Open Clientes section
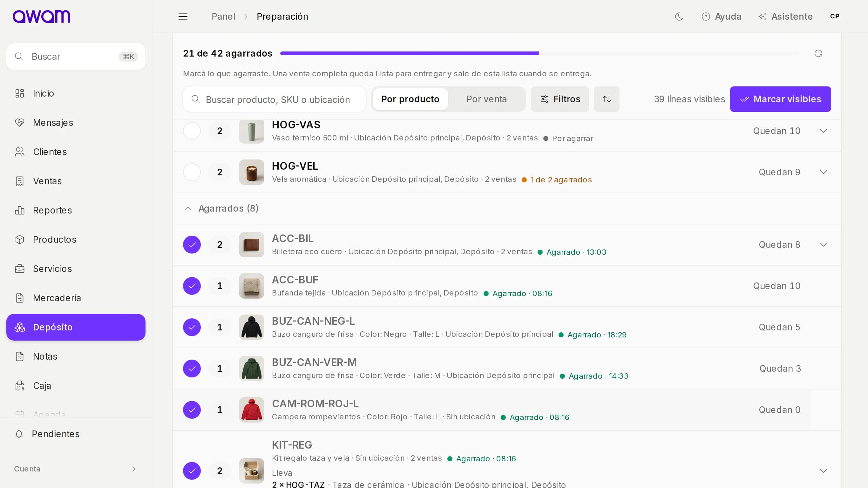Screen dimensions: 868x488 point(76,152)
